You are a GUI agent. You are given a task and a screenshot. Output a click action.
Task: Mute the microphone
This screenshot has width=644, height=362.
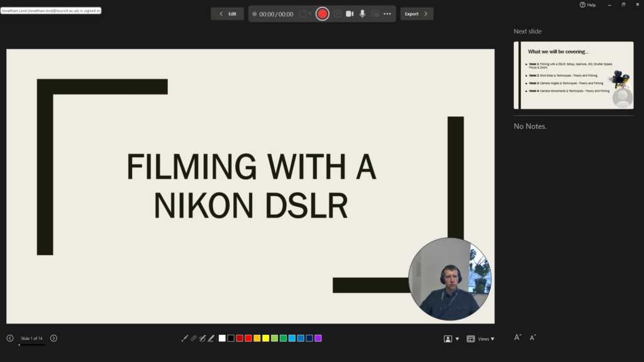point(362,13)
